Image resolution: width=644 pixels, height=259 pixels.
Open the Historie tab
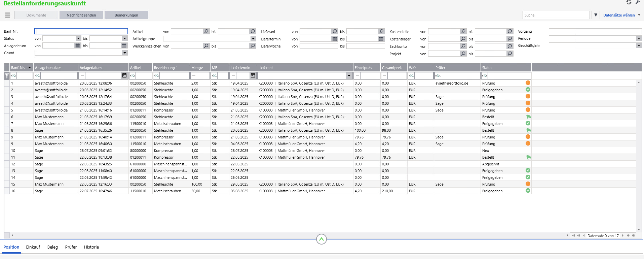click(91, 247)
